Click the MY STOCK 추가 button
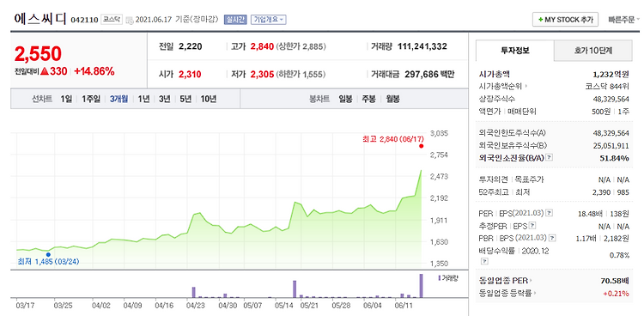Screen dimensions: 644x316 pos(565,19)
